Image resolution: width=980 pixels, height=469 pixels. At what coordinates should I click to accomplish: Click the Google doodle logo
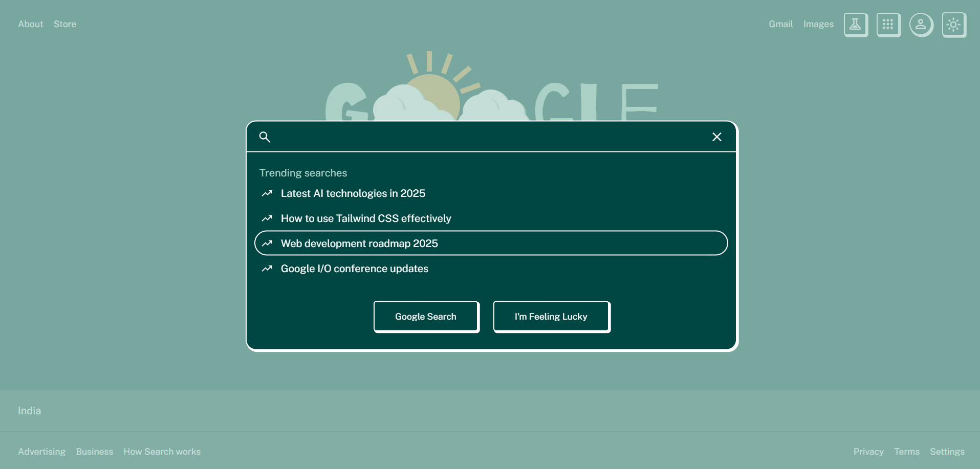[492, 86]
